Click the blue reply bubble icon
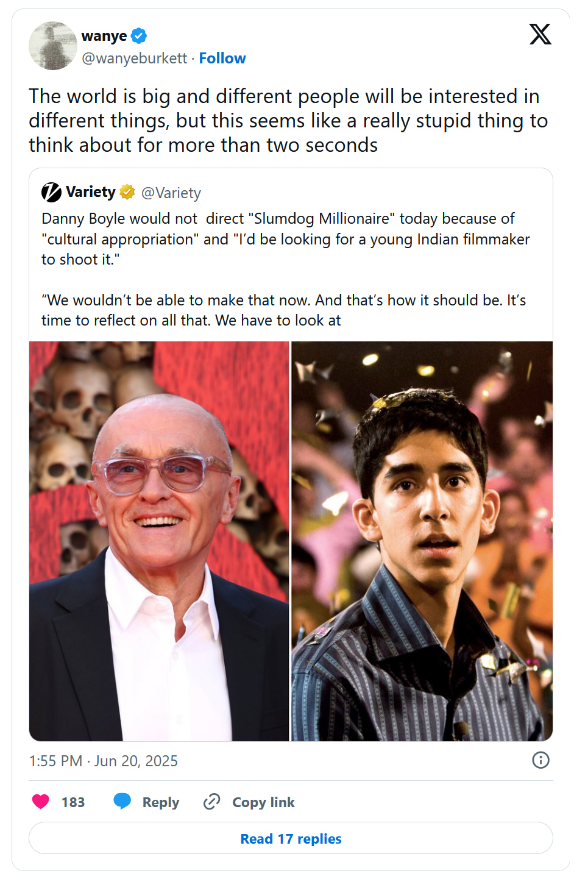 122,802
